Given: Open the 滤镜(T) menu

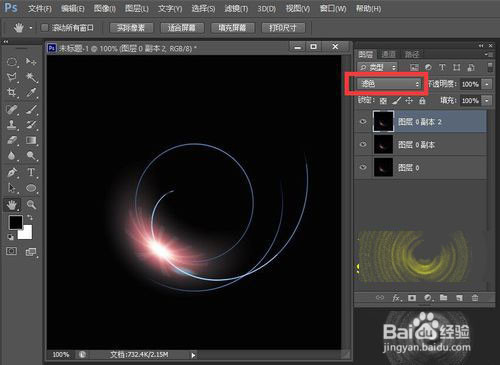Looking at the screenshot, I should (236, 9).
